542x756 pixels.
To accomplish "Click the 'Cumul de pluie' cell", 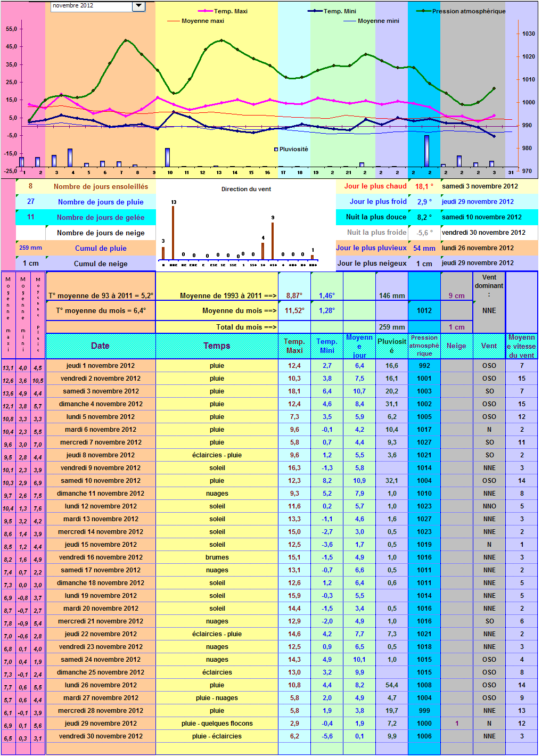I will click(101, 248).
